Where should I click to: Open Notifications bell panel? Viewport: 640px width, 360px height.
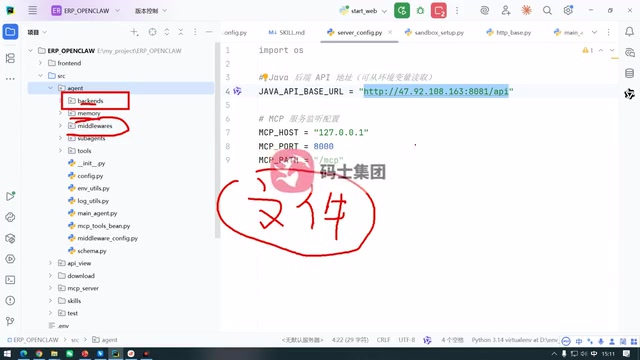629,31
